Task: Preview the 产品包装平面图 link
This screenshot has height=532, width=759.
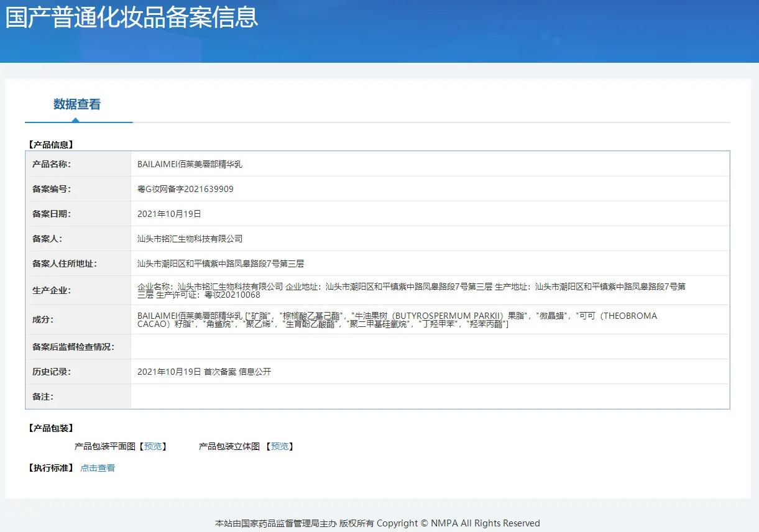Action: 153,446
